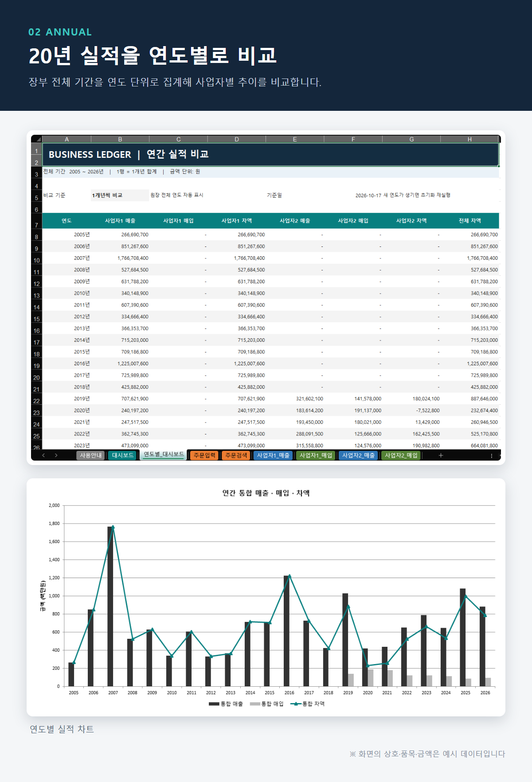Click the 2019년 year cell
Screen dimensions: 532x782
[x=66, y=399]
